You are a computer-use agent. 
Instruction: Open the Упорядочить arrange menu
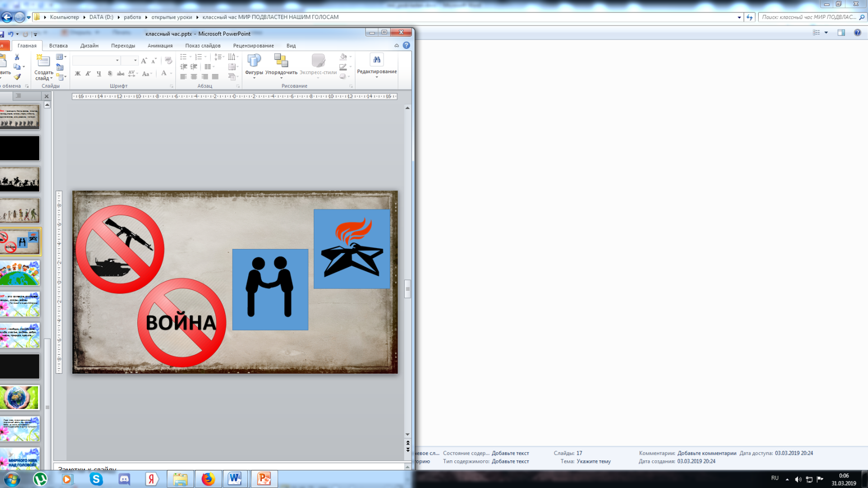click(281, 65)
